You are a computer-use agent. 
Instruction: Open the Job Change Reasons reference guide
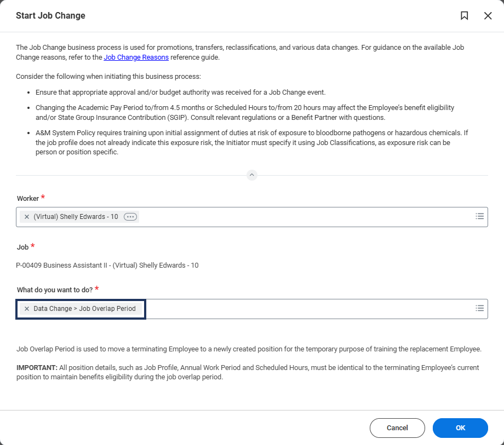[x=136, y=57]
